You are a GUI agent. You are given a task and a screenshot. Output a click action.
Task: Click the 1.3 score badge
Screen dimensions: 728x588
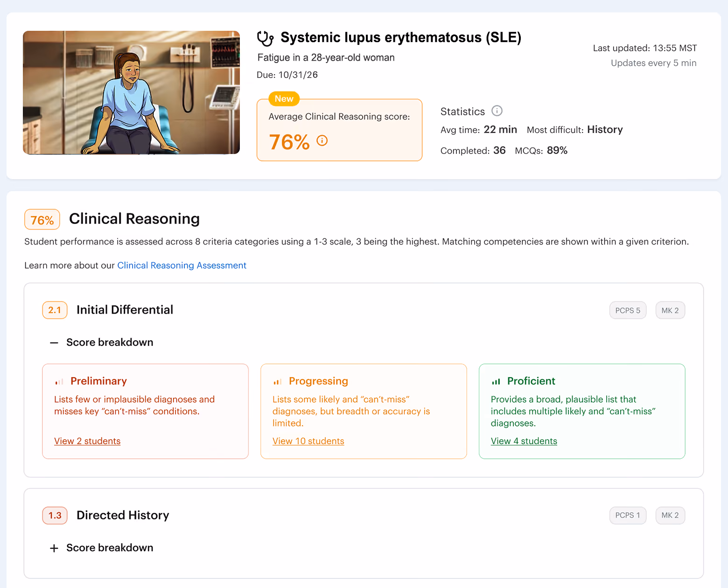55,515
